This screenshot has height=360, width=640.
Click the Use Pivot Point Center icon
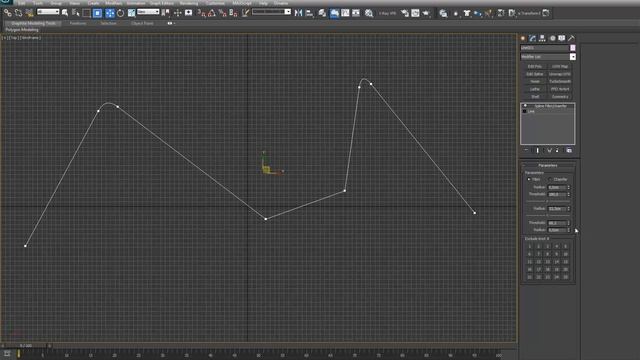pyautogui.click(x=166, y=13)
